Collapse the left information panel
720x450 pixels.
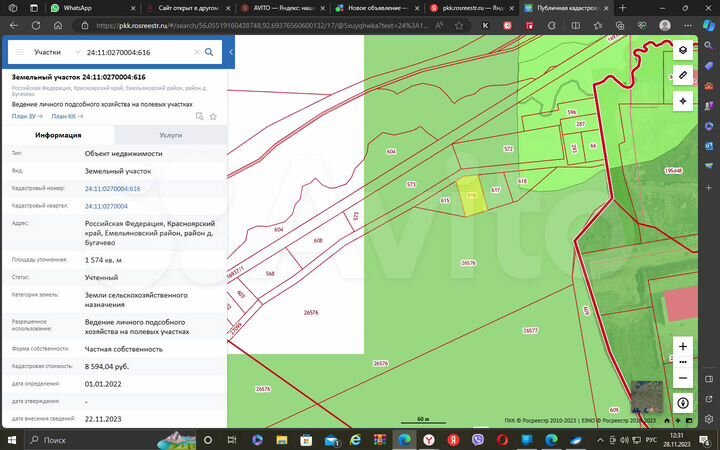click(x=231, y=51)
